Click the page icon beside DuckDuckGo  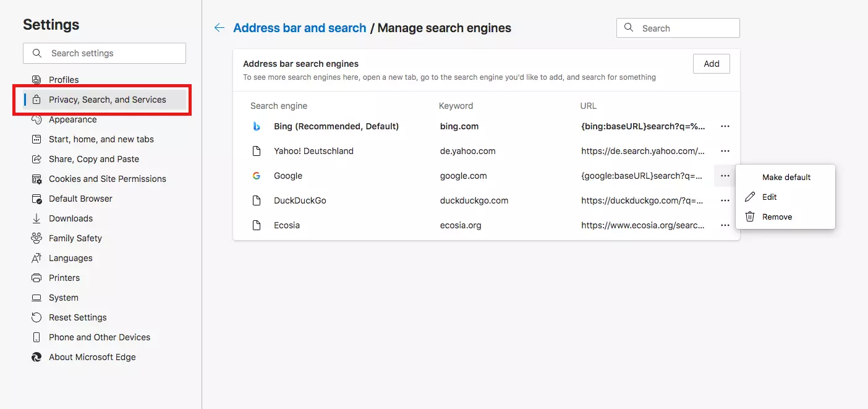[257, 200]
